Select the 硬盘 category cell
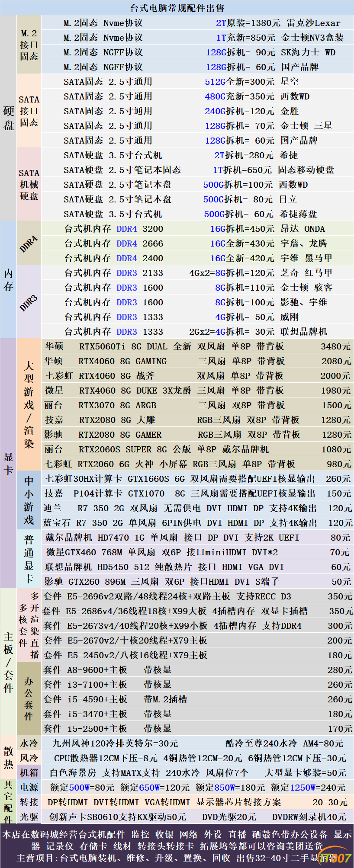This screenshot has width=354, height=868. [8, 118]
